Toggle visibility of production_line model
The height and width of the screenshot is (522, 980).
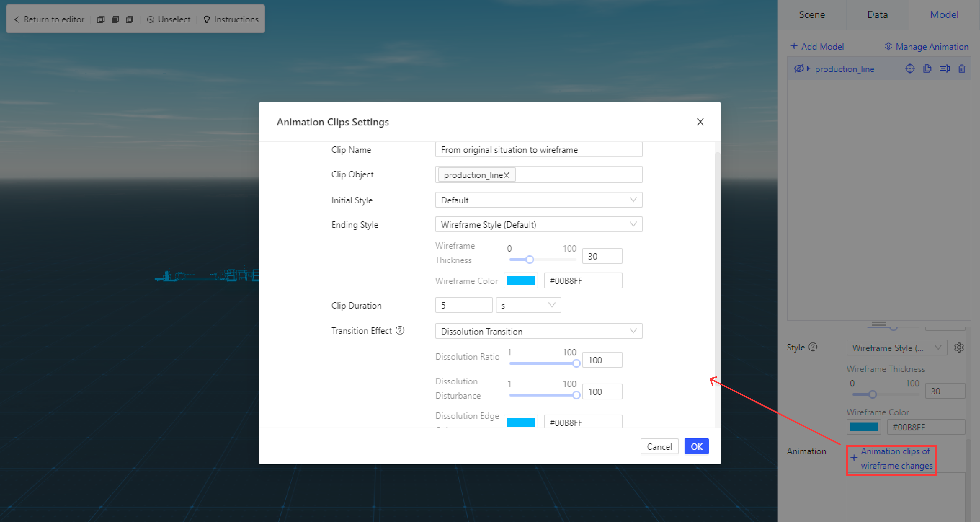click(x=799, y=68)
